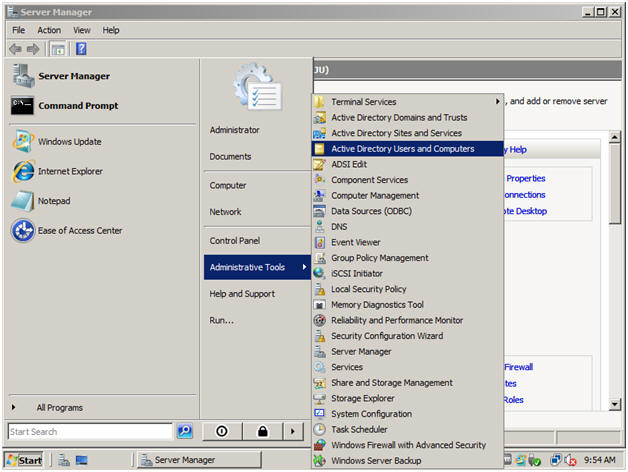Click the ADSI Edit icon
This screenshot has width=628, height=472.
coord(319,164)
